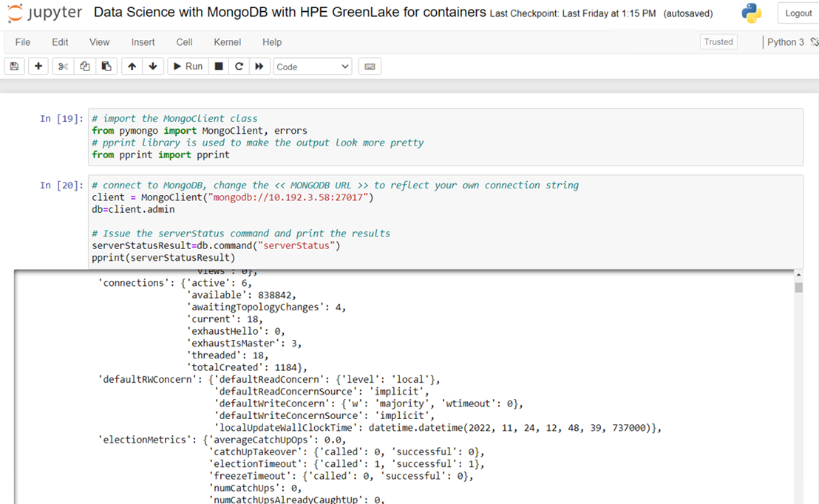Open the View menu
The image size is (819, 504).
99,42
